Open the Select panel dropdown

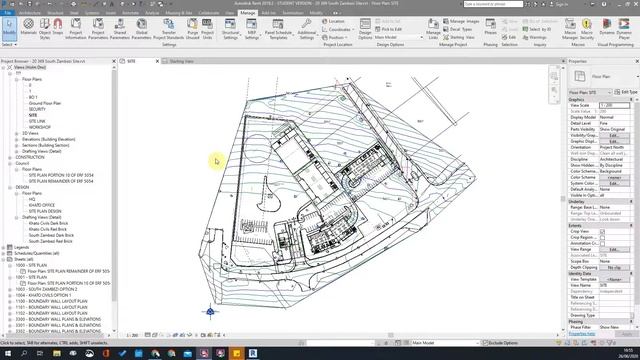[x=9, y=44]
